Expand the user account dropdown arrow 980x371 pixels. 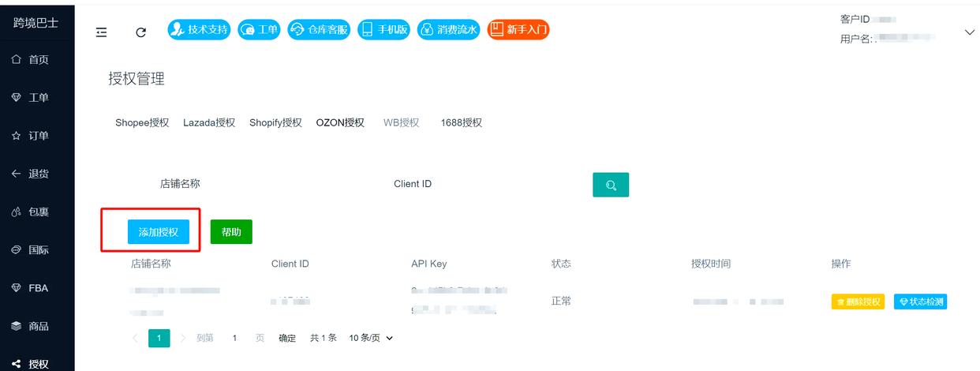(x=970, y=32)
